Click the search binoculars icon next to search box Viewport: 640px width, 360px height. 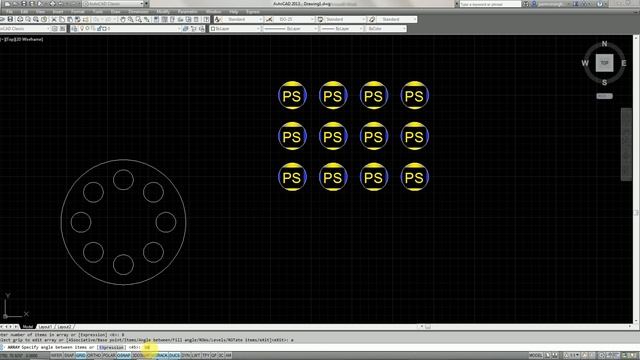point(526,4)
